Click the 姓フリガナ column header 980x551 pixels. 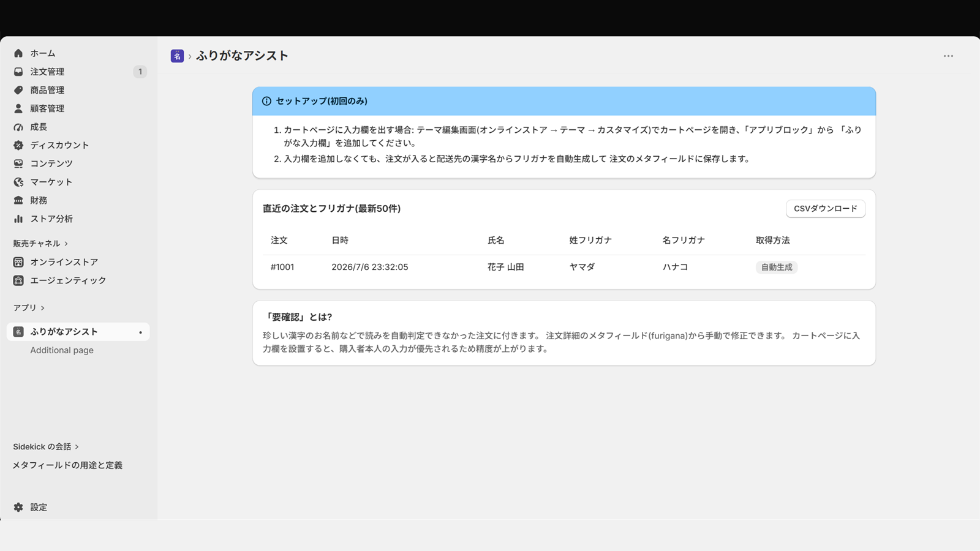[x=590, y=240]
